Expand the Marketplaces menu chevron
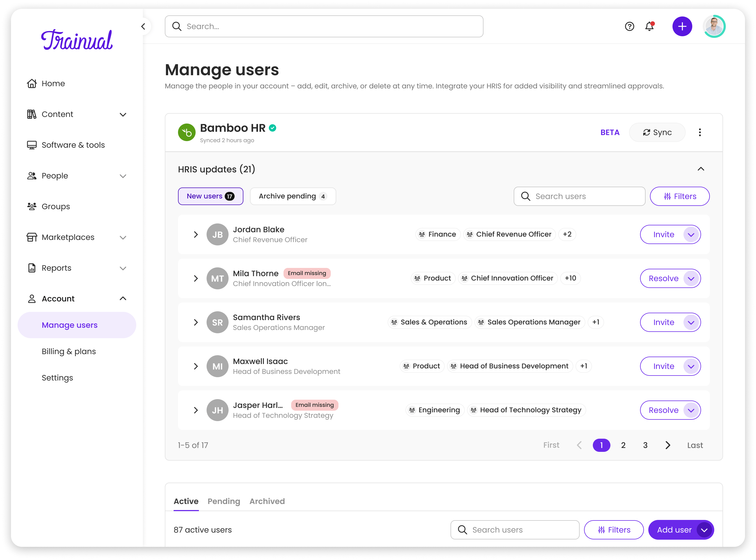 pos(123,238)
